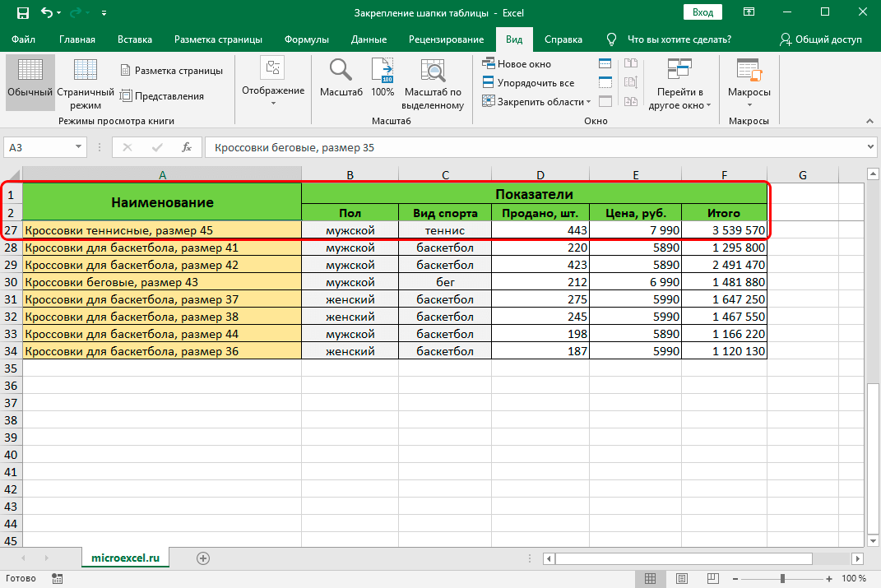Screen dimensions: 881x588
Task: Open Ribbon Display Options icon
Action: coord(749,12)
